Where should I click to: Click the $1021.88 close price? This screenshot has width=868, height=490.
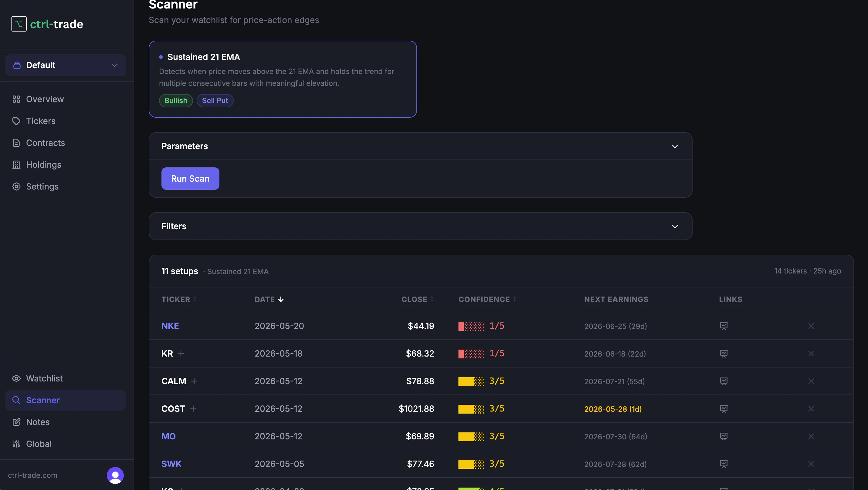click(x=416, y=409)
